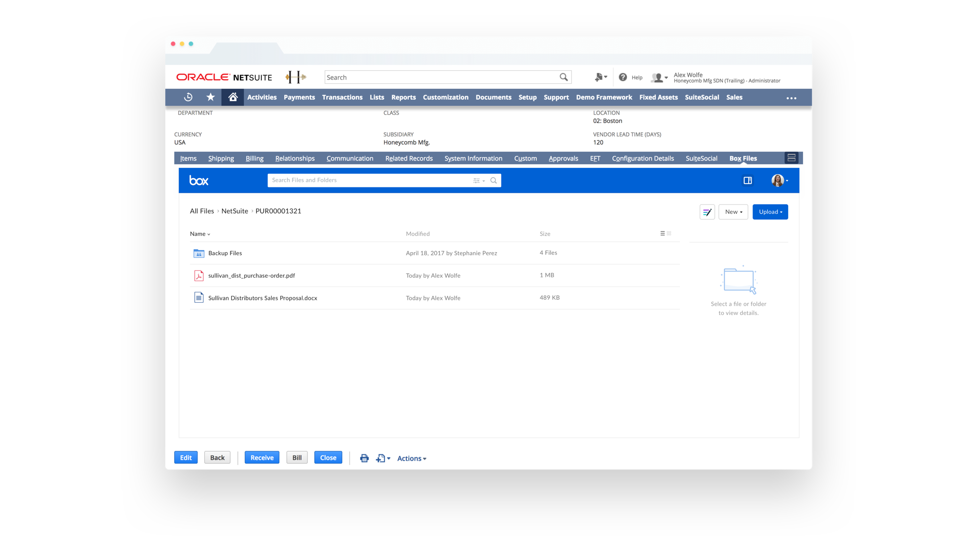Click the Help question mark icon
980x552 pixels.
click(x=623, y=77)
